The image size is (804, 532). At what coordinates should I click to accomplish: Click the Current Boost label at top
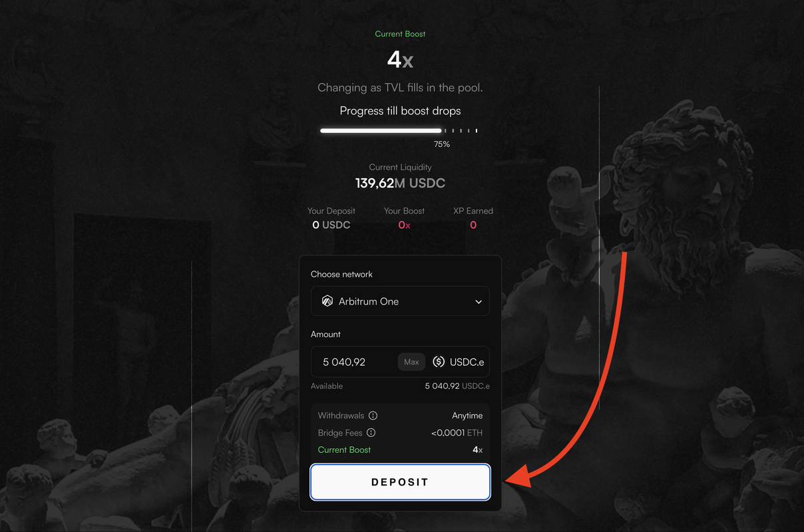(x=400, y=34)
